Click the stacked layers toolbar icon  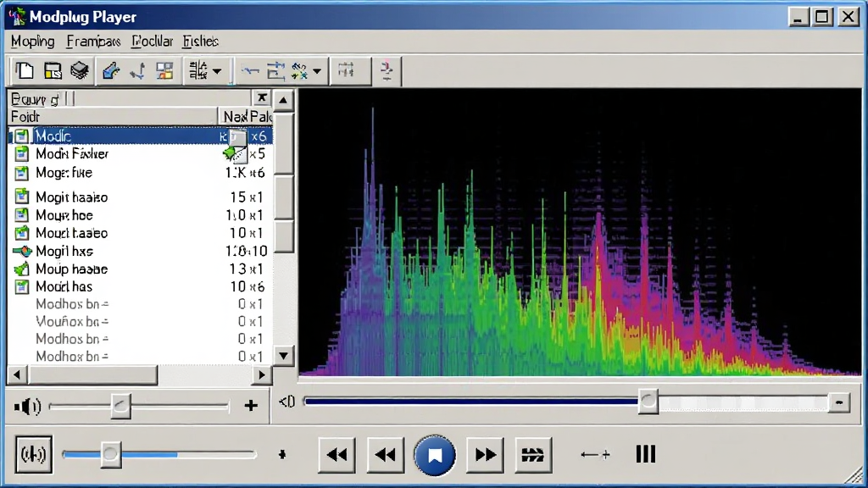(80, 71)
